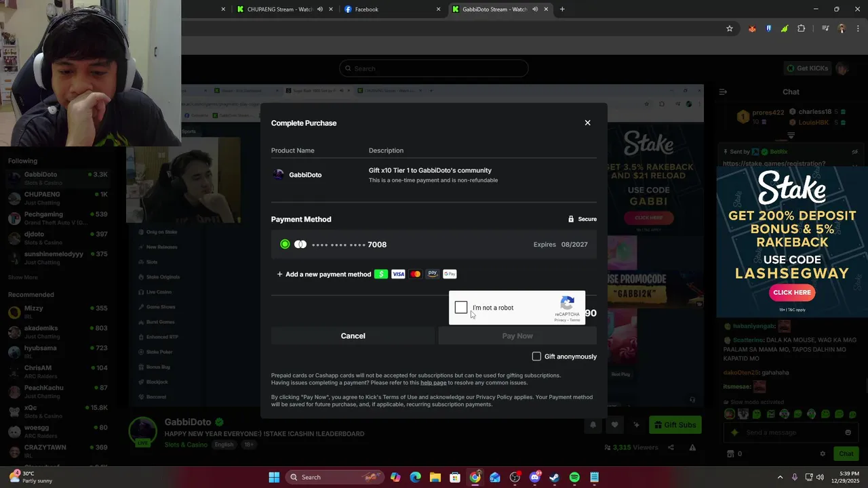Open Steam from the taskbar
Viewport: 868px width, 488px height.
(x=555, y=477)
